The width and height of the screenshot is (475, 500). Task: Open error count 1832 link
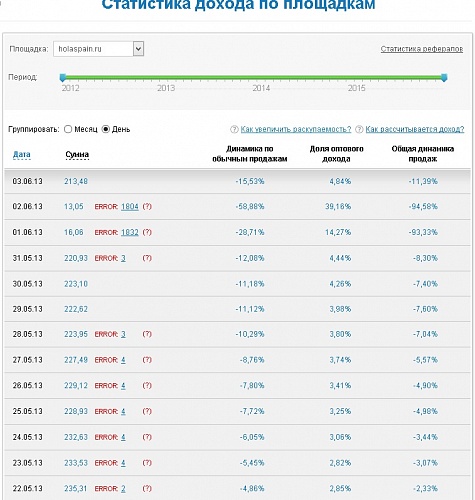tap(130, 232)
